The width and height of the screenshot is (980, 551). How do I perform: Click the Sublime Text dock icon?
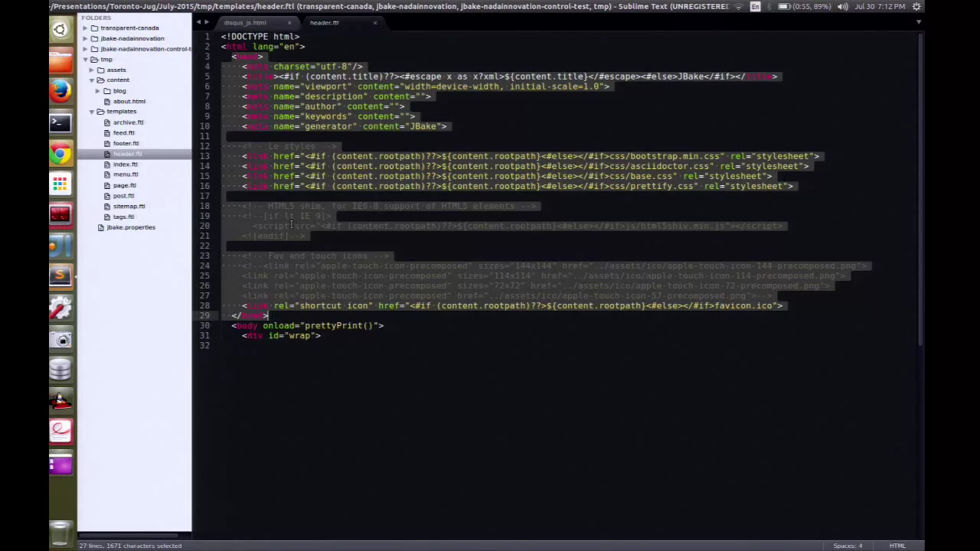60,276
